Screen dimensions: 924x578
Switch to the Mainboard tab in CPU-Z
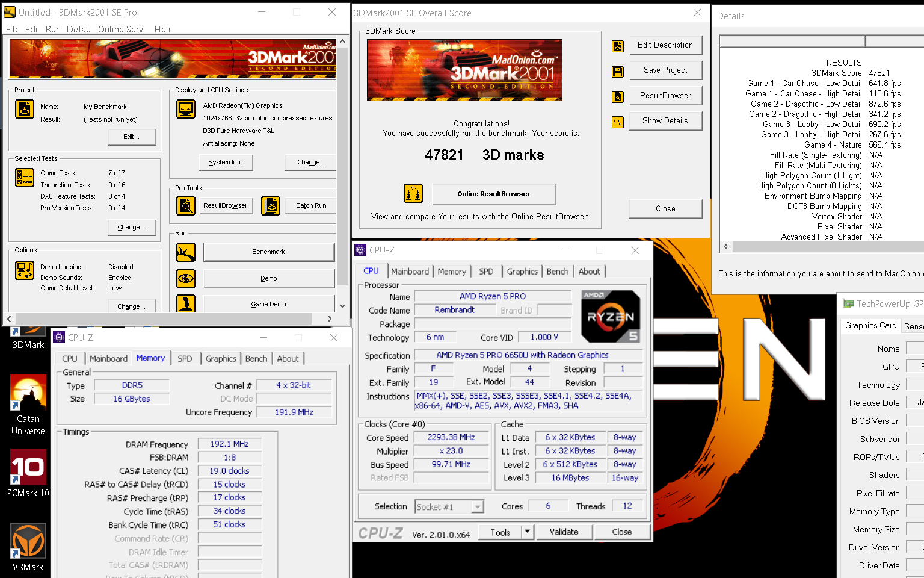pyautogui.click(x=410, y=272)
